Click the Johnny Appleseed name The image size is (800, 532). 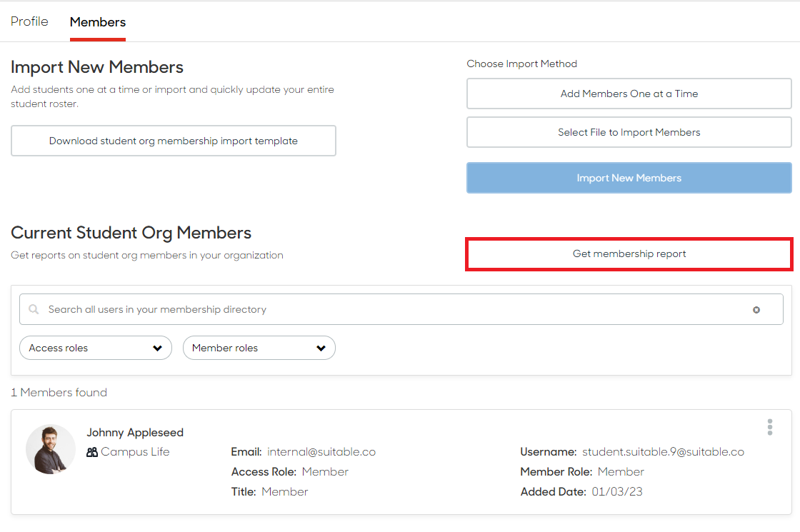(x=135, y=433)
